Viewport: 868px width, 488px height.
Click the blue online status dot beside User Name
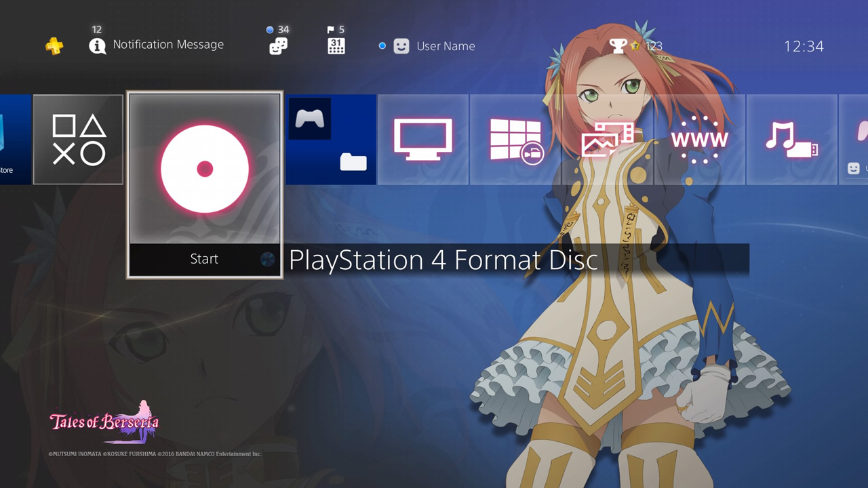pyautogui.click(x=382, y=46)
